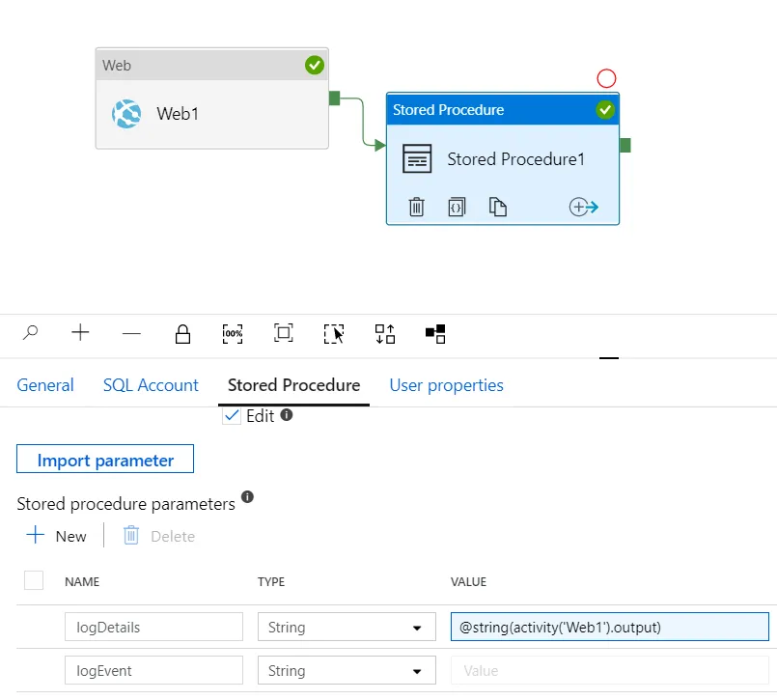Image resolution: width=777 pixels, height=700 pixels.
Task: Select the Web1 activity label
Action: pos(178,114)
